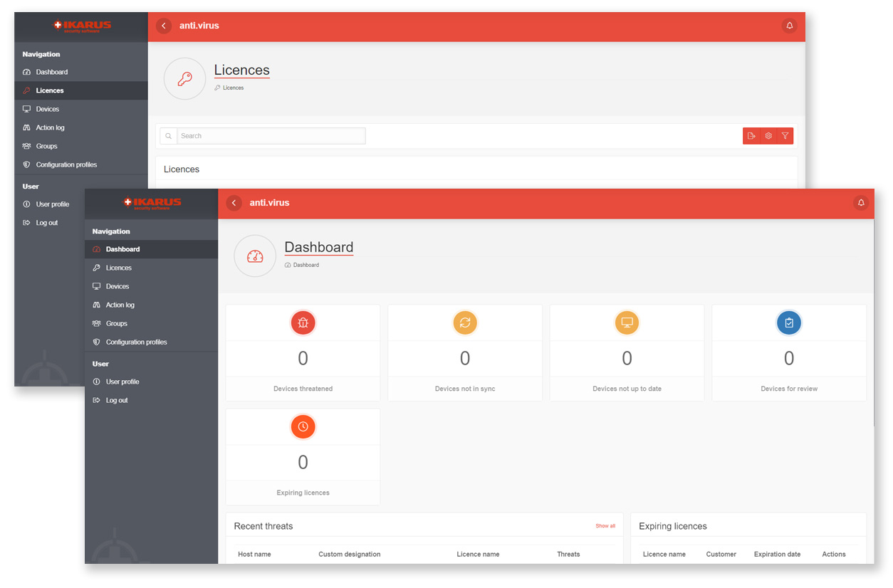The width and height of the screenshot is (893, 588).
Task: Click Log out in the Dashboard window sidebar
Action: tap(117, 400)
